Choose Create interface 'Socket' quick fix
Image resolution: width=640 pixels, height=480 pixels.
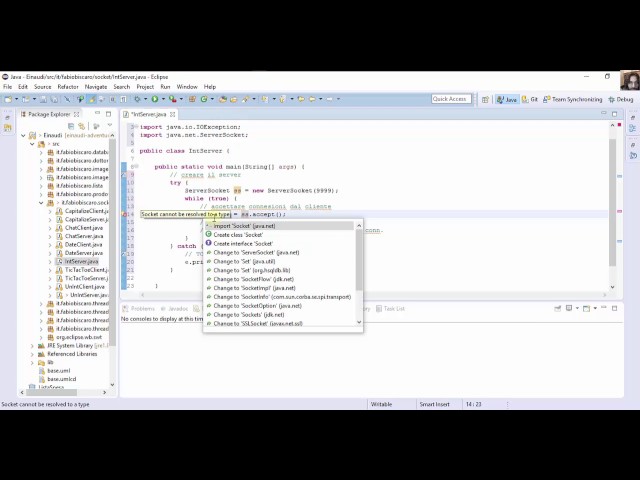279,243
